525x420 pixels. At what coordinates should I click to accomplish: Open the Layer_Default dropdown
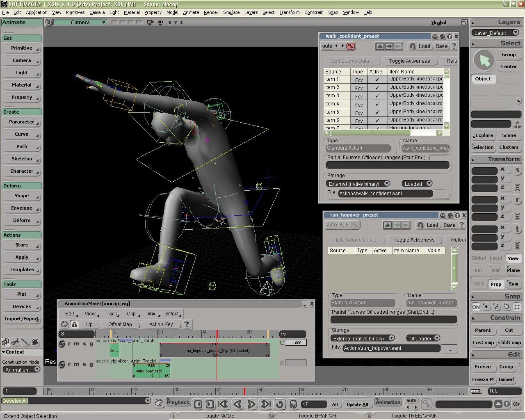496,33
